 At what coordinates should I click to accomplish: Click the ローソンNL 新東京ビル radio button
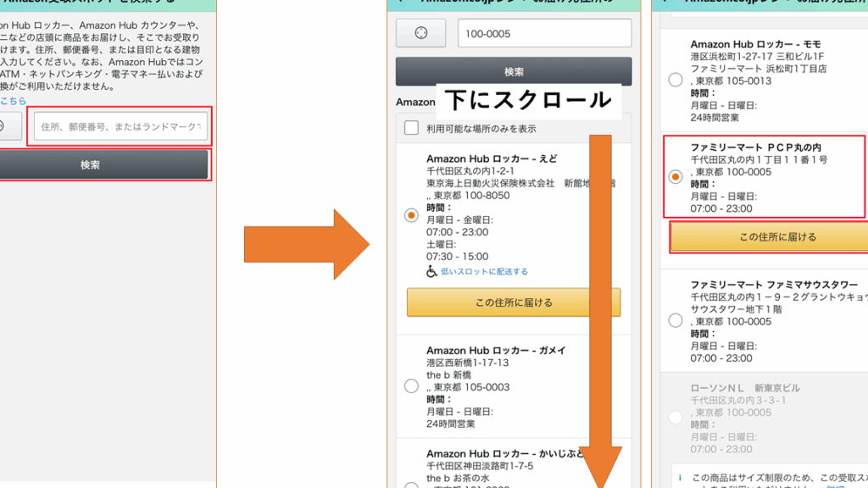coord(676,417)
